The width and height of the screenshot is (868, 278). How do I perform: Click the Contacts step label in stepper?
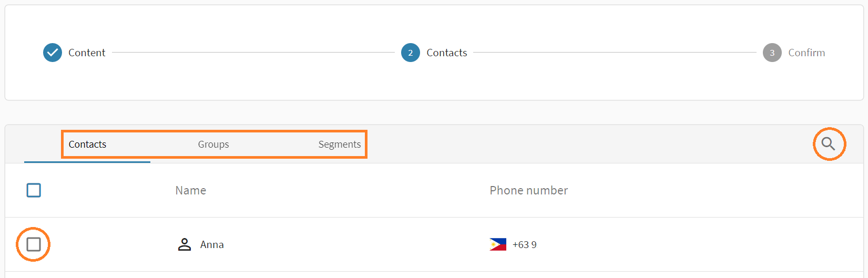point(446,53)
